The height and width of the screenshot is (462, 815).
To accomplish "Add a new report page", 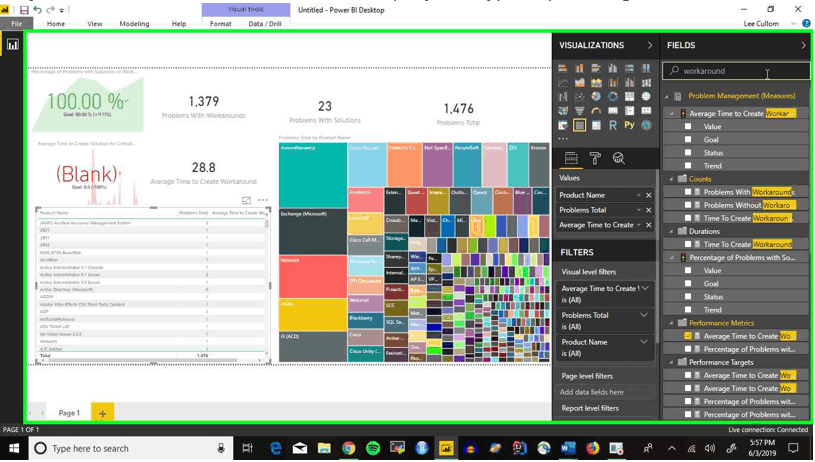I will (102, 414).
